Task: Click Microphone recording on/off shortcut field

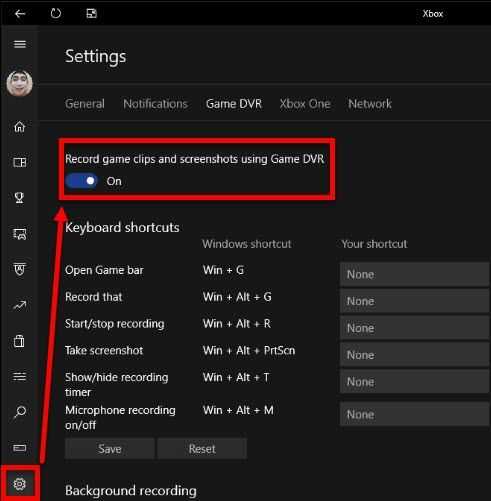Action: pyautogui.click(x=415, y=414)
